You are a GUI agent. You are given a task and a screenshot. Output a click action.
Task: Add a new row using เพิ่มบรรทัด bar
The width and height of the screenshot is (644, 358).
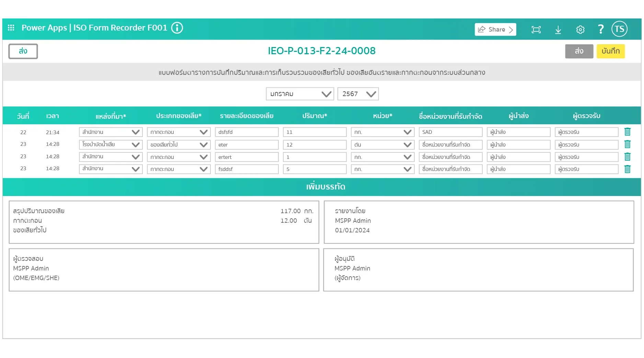pos(325,187)
